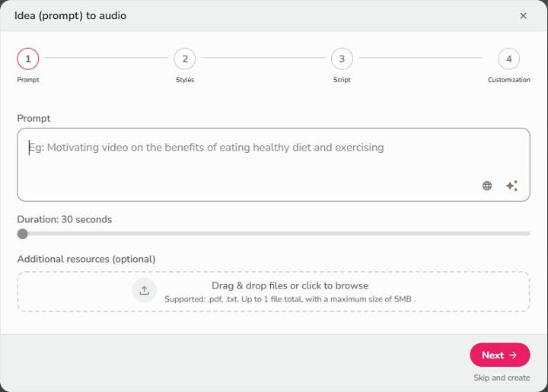
Task: Select step 1 circle in the stepper
Action: click(28, 59)
